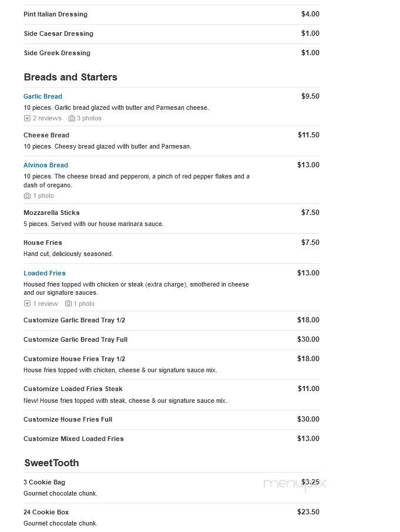Read the 1 review for Loaded Fries
Viewport: 400px width, 532px height.
pyautogui.click(x=45, y=304)
